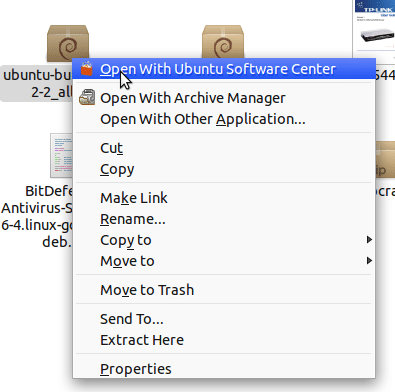This screenshot has height=392, width=395.
Task: Click the Ubuntu Software Center bag icon
Action: coord(87,69)
